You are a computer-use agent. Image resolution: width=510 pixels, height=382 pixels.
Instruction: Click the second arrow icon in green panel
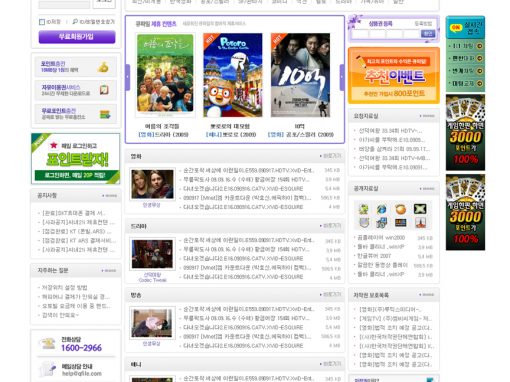(x=480, y=58)
